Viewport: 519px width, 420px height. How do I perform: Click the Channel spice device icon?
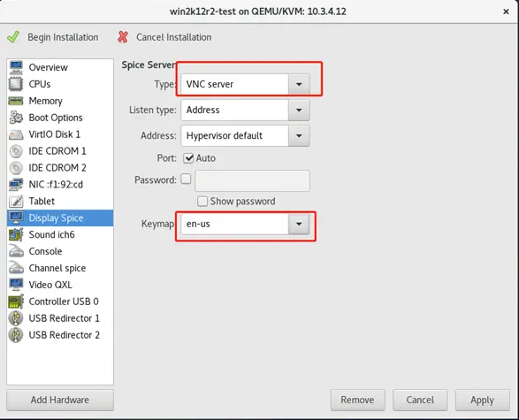tap(16, 268)
